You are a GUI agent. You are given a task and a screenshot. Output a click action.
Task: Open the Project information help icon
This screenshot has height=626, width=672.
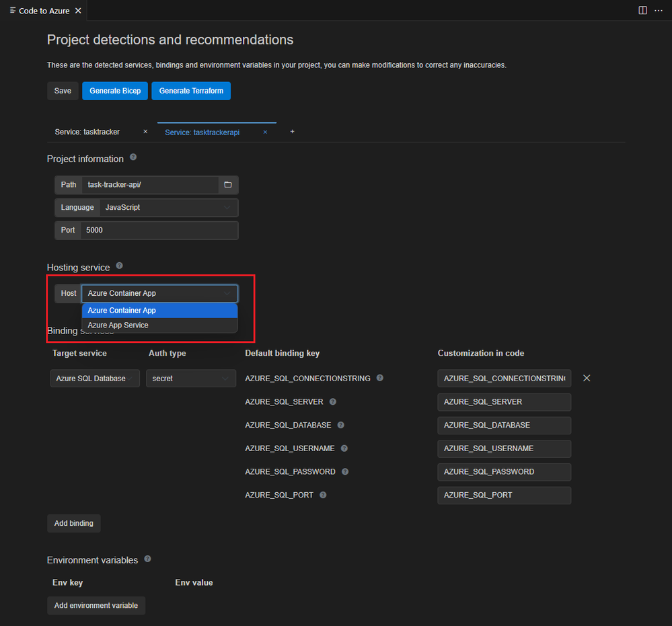pyautogui.click(x=133, y=157)
